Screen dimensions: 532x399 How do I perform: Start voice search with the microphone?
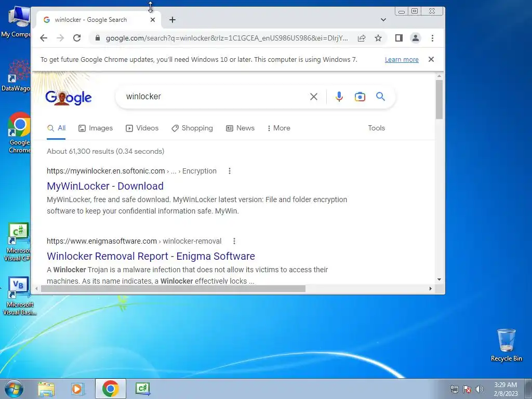click(x=339, y=97)
